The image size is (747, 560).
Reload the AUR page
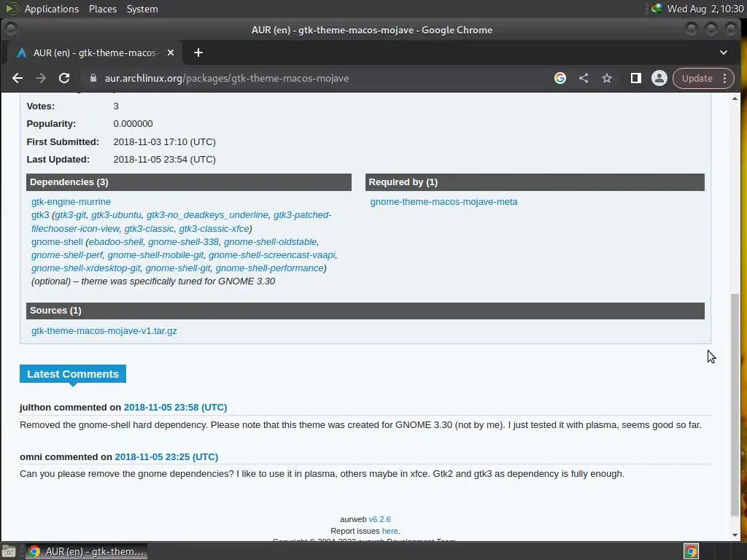pos(64,78)
